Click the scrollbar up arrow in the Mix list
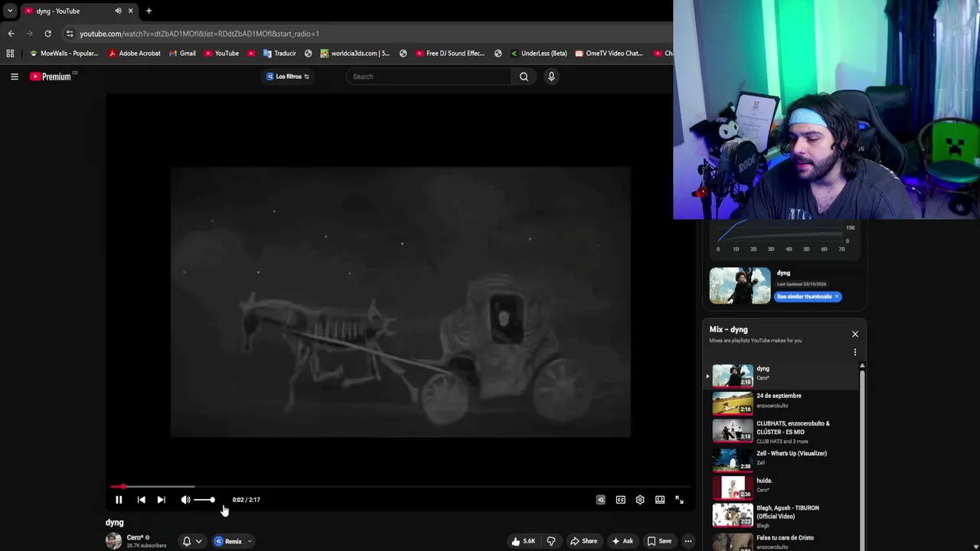The height and width of the screenshot is (551, 980). (862, 366)
